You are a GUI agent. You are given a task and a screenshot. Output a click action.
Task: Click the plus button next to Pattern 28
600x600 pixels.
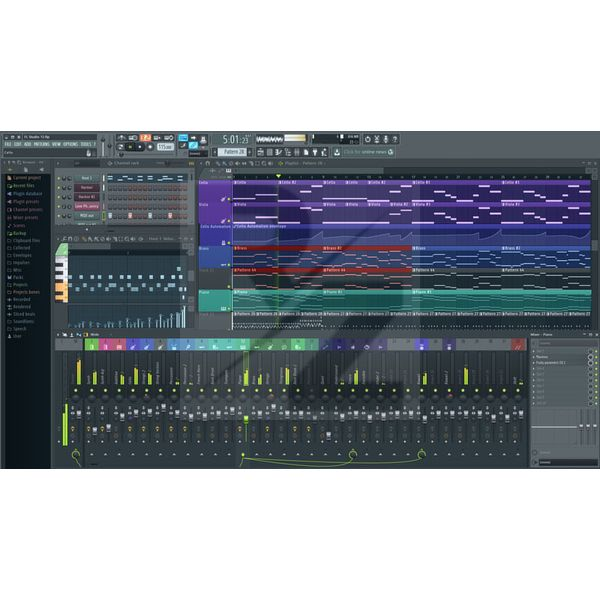[249, 152]
